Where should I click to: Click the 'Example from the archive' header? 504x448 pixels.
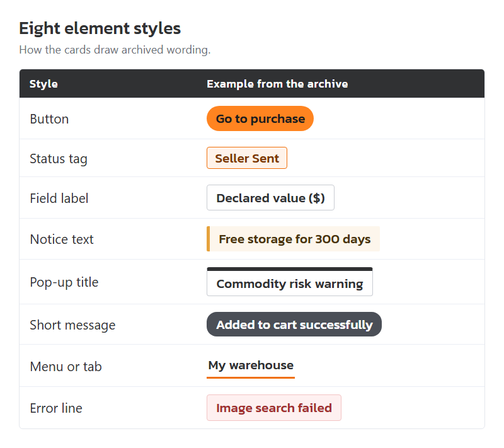pyautogui.click(x=277, y=84)
